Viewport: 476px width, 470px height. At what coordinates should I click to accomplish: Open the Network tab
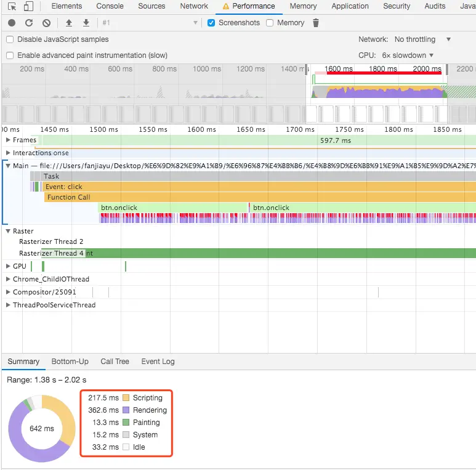[194, 6]
